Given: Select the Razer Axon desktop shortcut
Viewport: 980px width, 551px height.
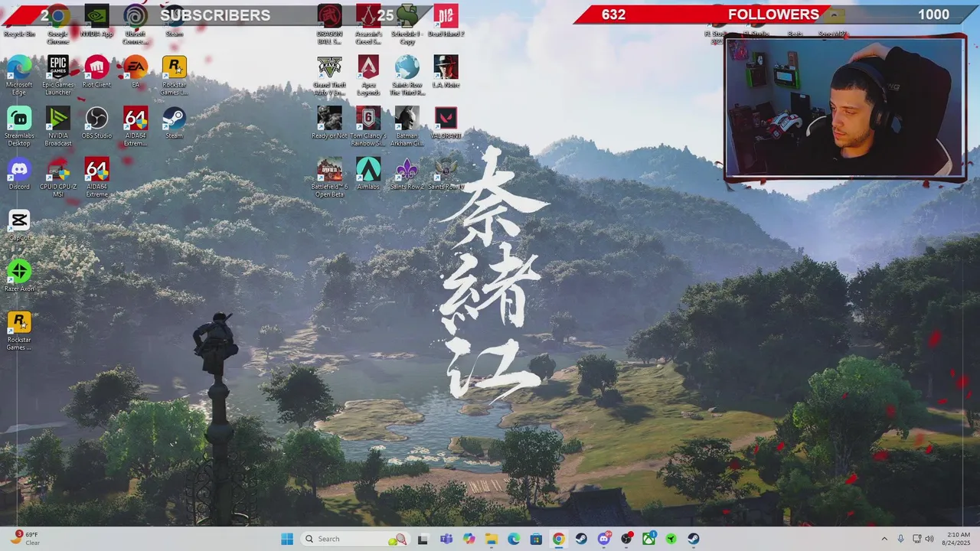Looking at the screenshot, I should click(x=19, y=276).
